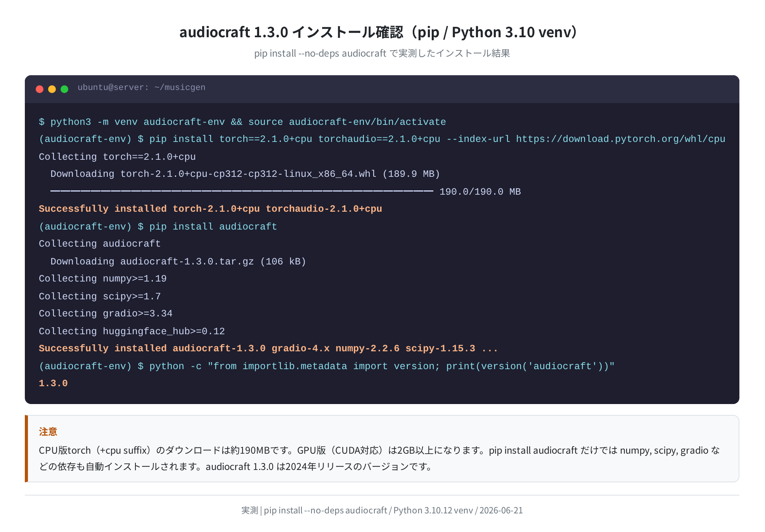The image size is (765, 532).
Task: Click the line Collecting torch==2.1.0+cpu
Action: [117, 157]
